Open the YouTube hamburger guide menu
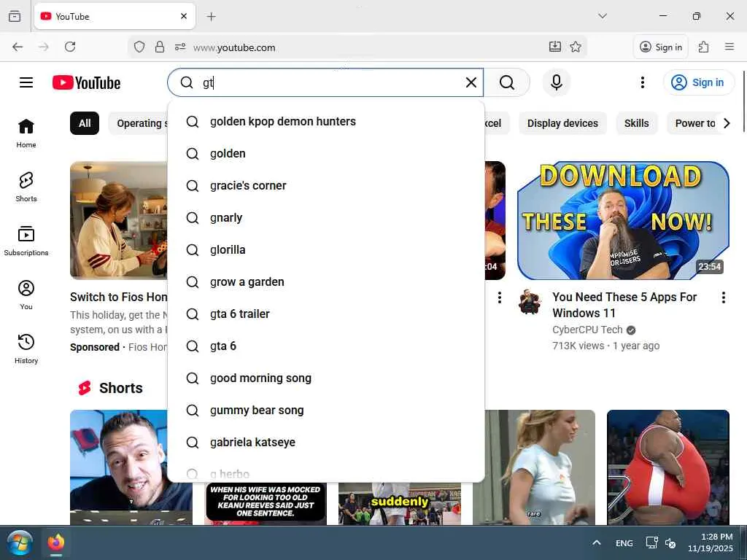Image resolution: width=747 pixels, height=560 pixels. [26, 82]
